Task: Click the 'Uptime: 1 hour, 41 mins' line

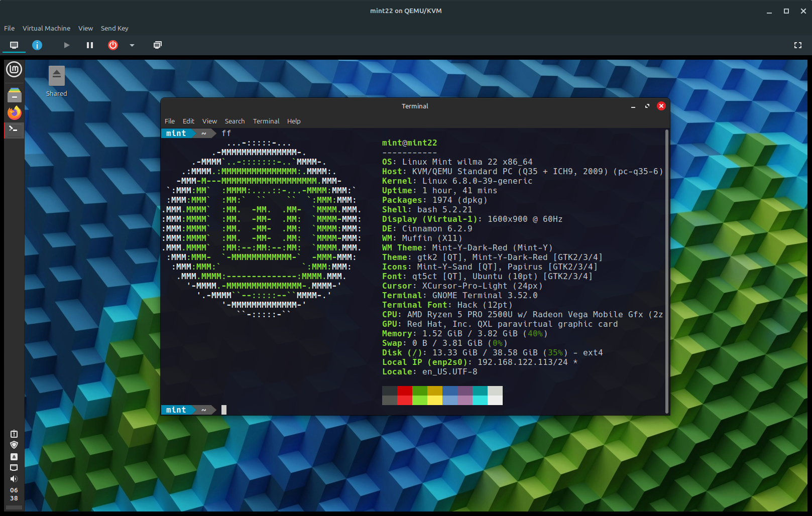Action: click(440, 191)
